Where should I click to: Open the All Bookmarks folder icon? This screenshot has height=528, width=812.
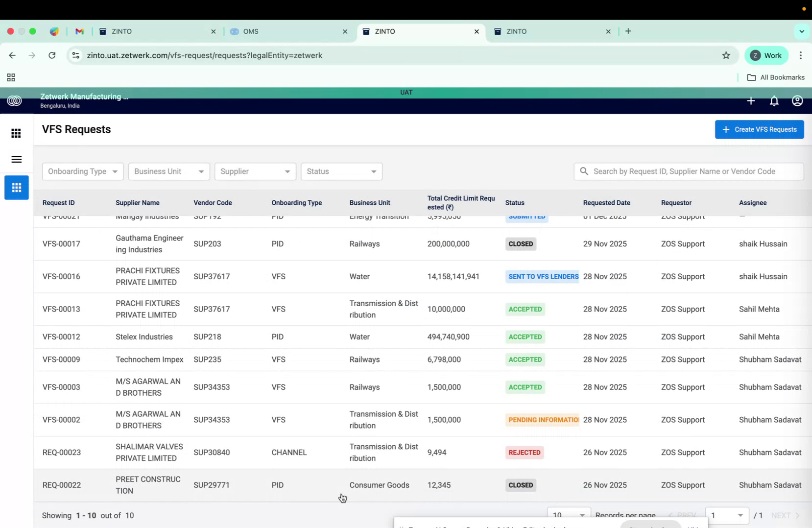(752, 77)
